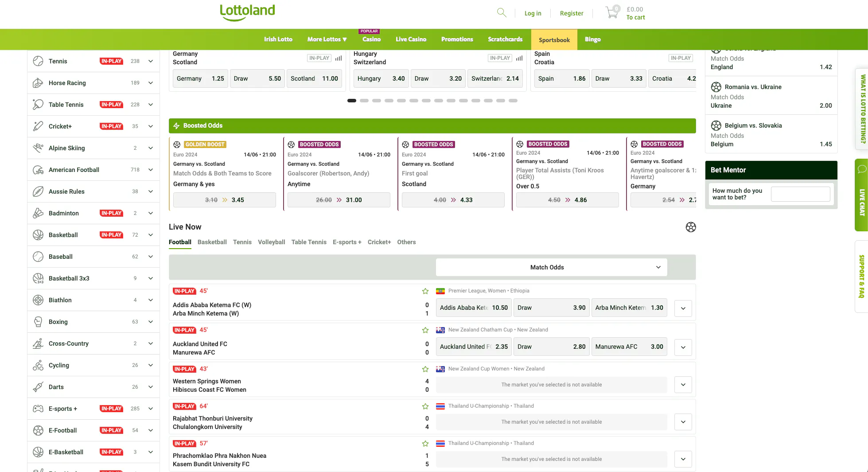The image size is (868, 472).
Task: Go to first carousel slide indicator
Action: pyautogui.click(x=352, y=101)
